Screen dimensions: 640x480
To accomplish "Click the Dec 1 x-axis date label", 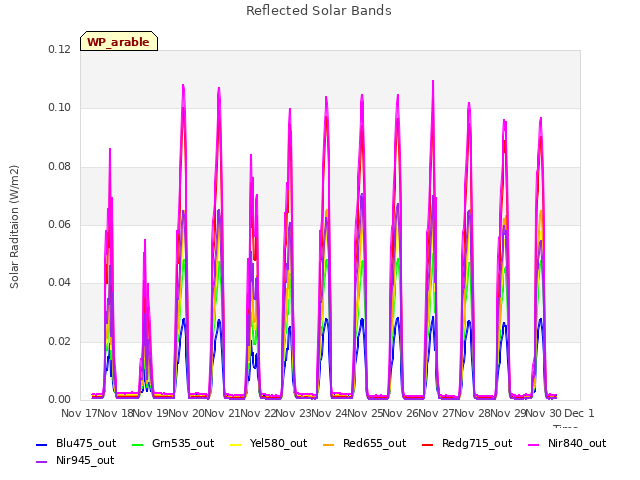I will pos(579,413).
